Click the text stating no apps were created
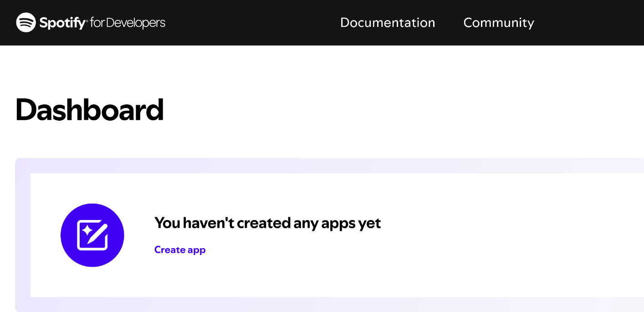Viewport: 644px width, 312px height. click(x=267, y=223)
